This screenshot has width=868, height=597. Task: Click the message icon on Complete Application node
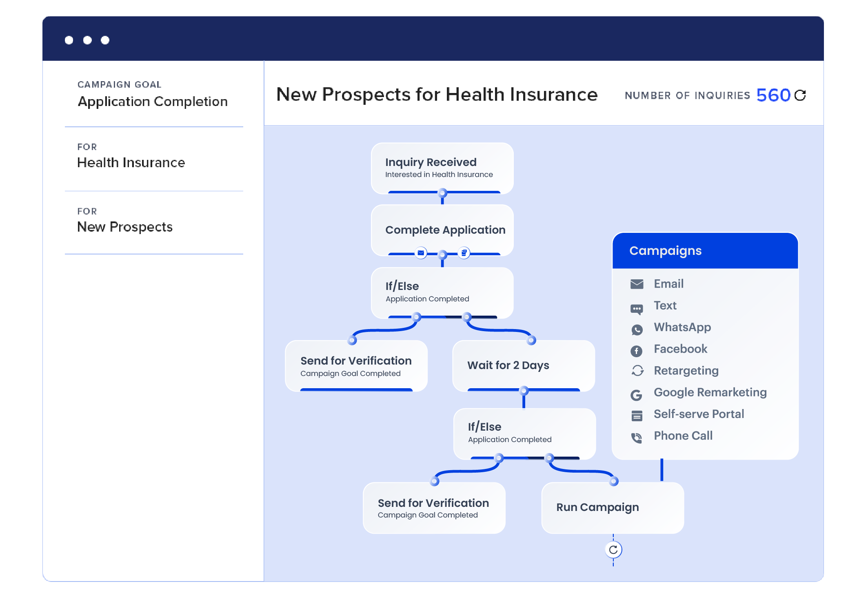pos(464,253)
